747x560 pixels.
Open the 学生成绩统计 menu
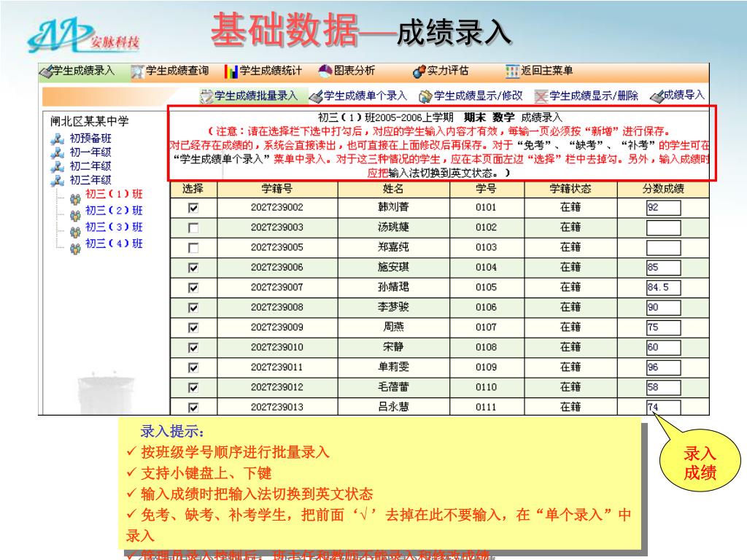pos(271,71)
